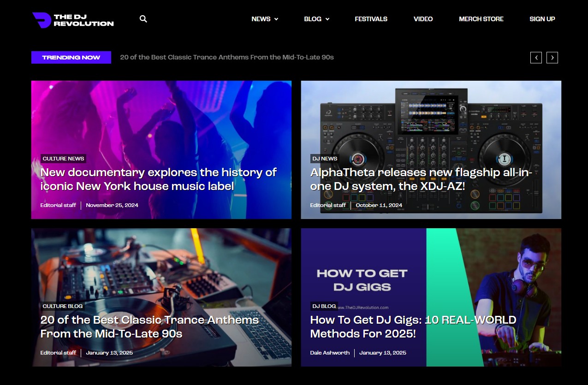
Task: Visit the Merch Store menu item
Action: 481,19
